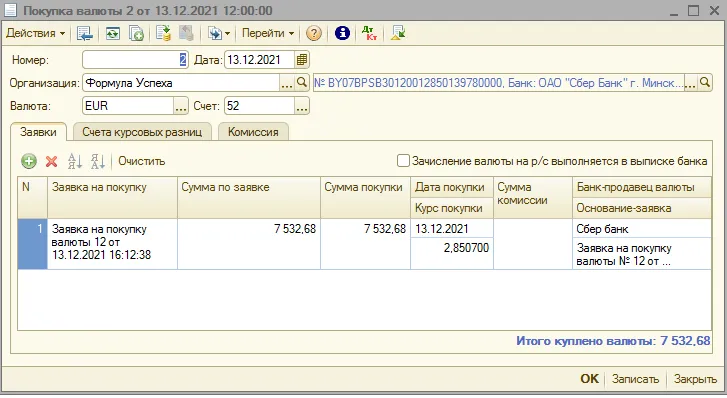Click the Сумма комиссии column header
Screen dimensions: 727x398
click(x=533, y=198)
